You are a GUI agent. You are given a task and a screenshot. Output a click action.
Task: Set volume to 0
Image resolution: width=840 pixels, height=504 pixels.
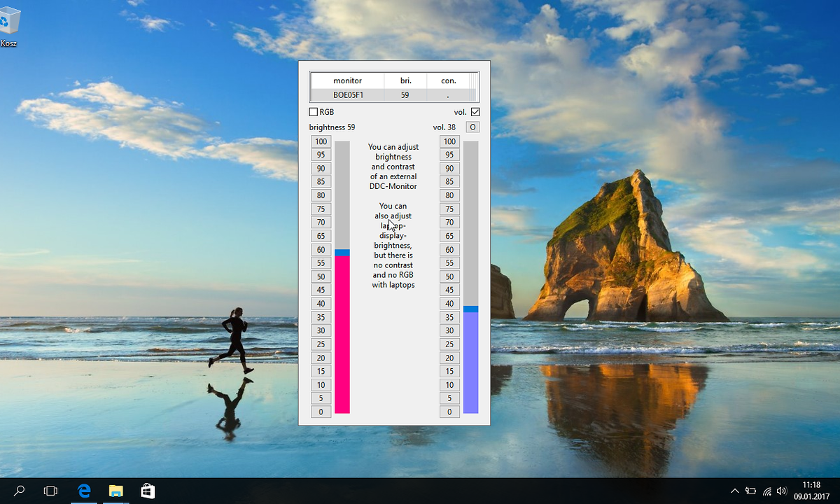click(x=449, y=412)
